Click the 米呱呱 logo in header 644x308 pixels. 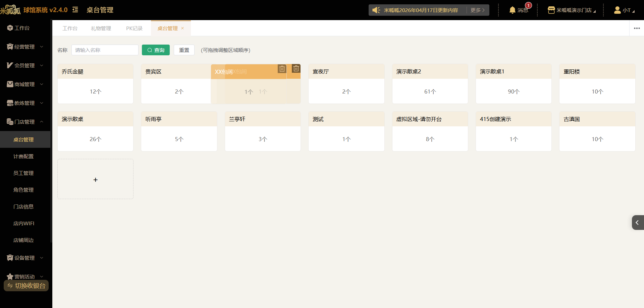point(10,10)
